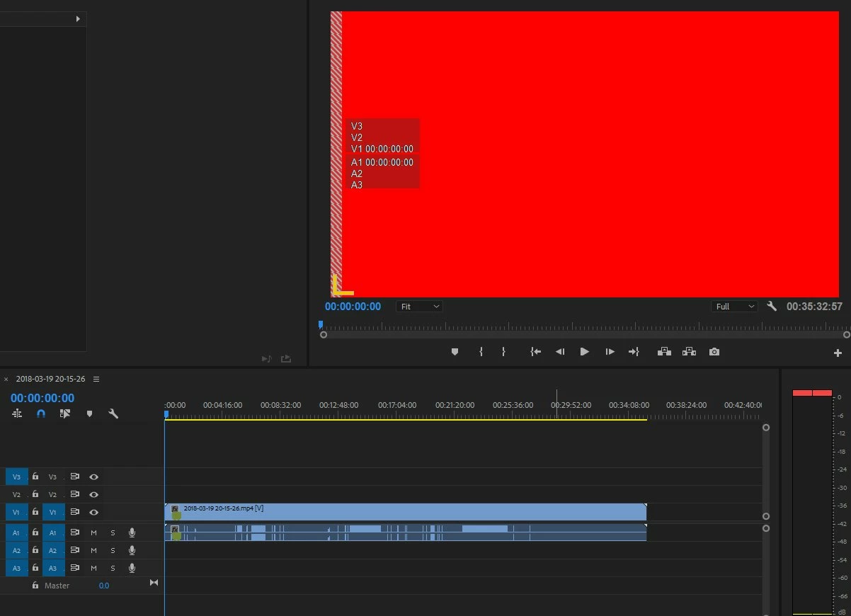This screenshot has height=616, width=851.
Task: Click Master volume value 0.0
Action: pyautogui.click(x=104, y=586)
